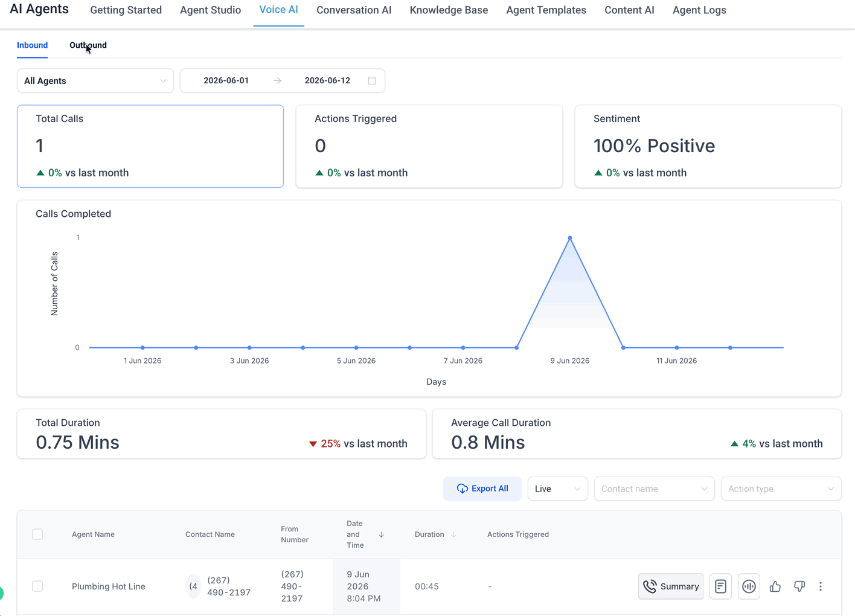This screenshot has width=855, height=616.
Task: Expand the All Agents dropdown
Action: click(x=95, y=81)
